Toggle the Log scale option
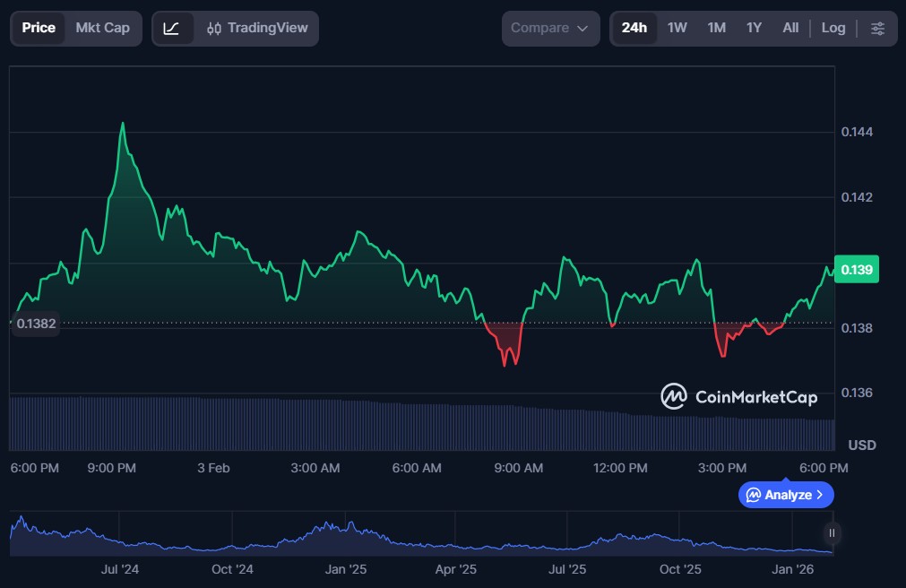 point(833,29)
